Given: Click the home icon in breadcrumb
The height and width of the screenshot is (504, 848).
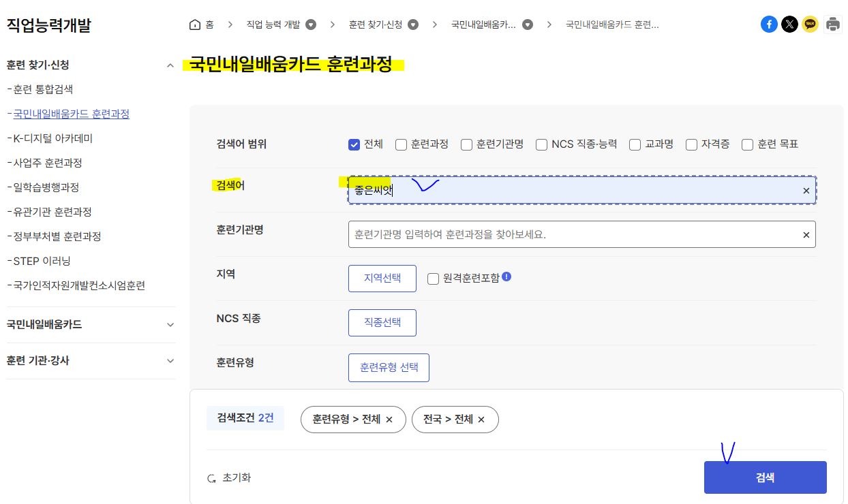Looking at the screenshot, I should (195, 25).
